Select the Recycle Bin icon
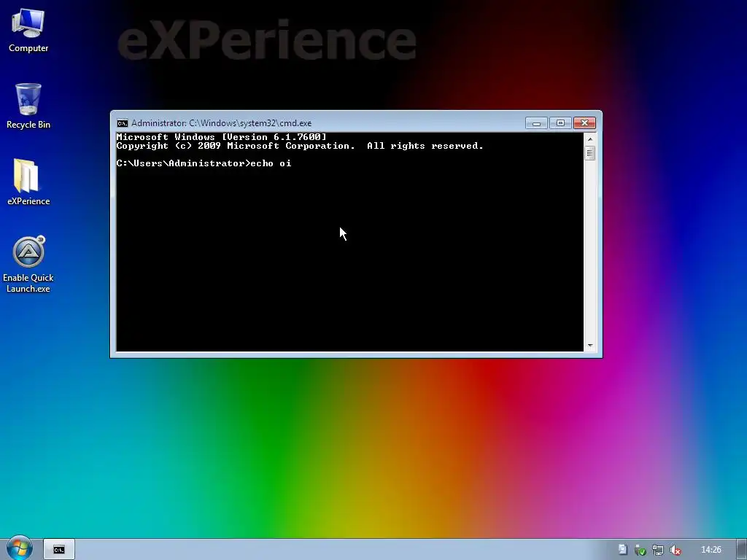Screen dimensions: 747x560 coord(28,106)
